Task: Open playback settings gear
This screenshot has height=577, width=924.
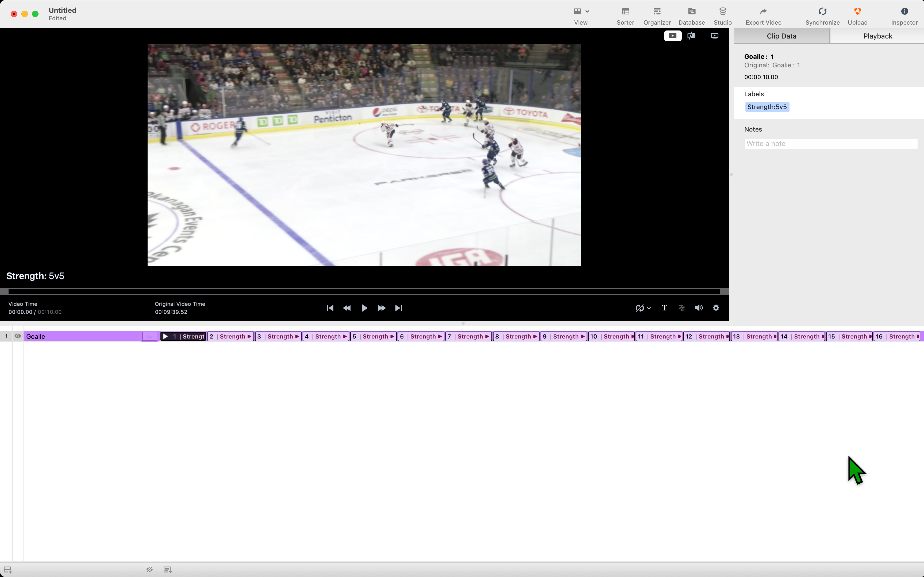Action: tap(716, 308)
